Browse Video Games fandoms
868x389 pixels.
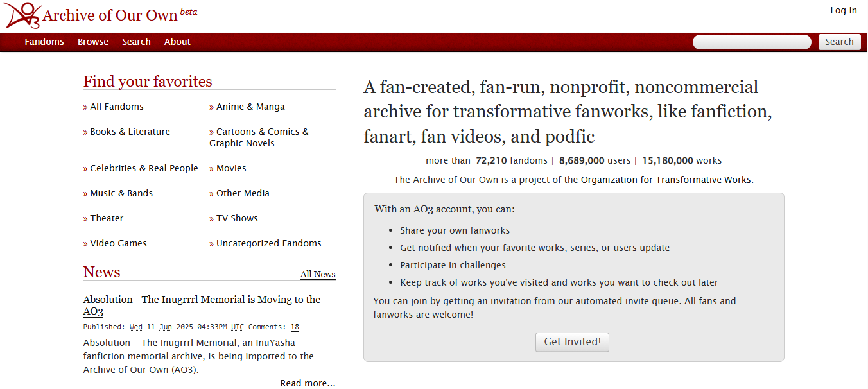tap(118, 243)
